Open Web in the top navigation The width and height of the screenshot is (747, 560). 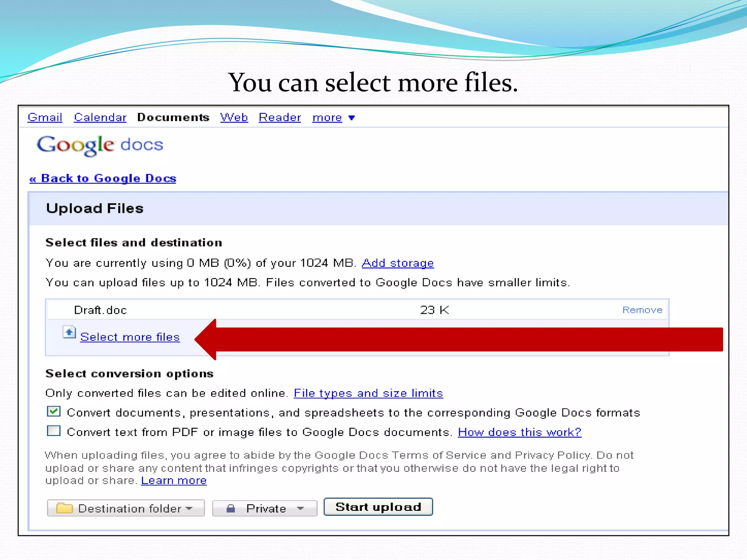[234, 117]
